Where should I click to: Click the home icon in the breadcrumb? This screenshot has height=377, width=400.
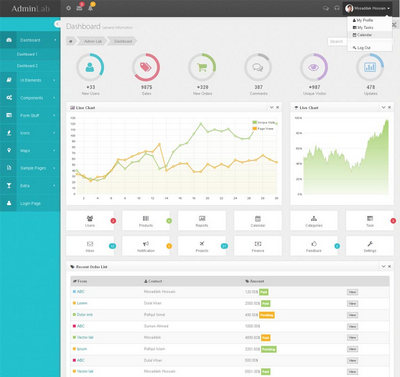click(71, 41)
